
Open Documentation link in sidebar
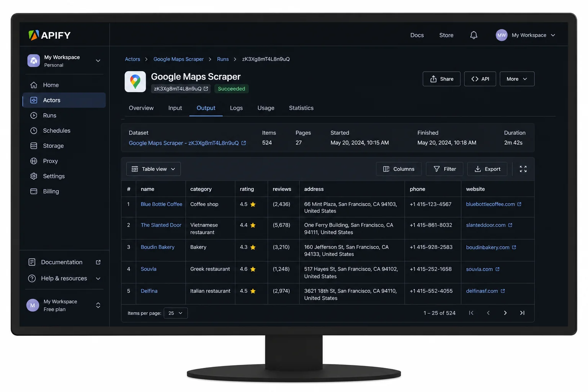64,262
